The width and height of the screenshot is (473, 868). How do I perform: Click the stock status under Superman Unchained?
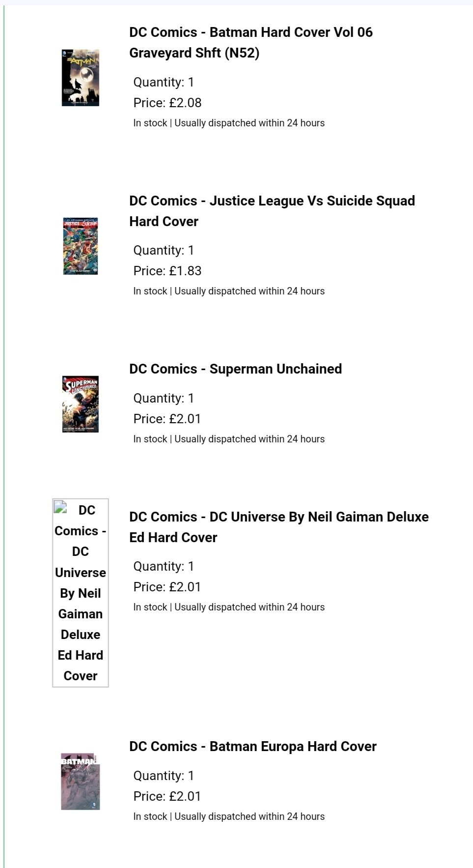[x=229, y=439]
